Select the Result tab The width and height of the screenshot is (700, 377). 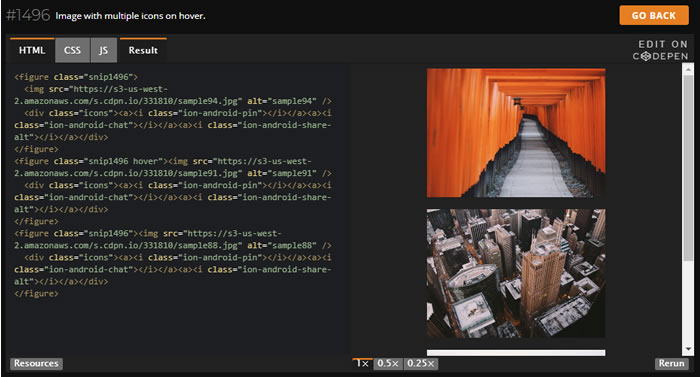(x=143, y=50)
